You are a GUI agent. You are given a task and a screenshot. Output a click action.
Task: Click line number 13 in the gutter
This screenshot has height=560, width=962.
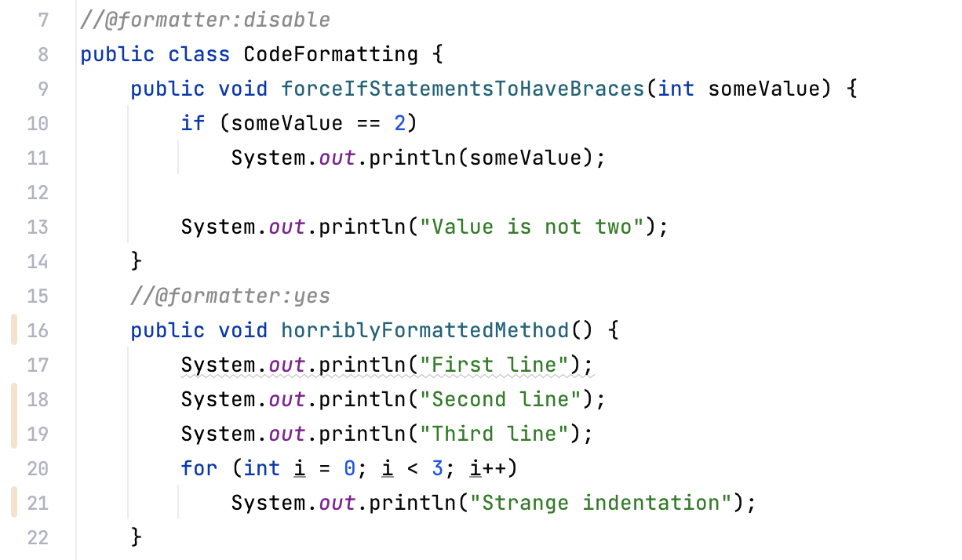(38, 227)
